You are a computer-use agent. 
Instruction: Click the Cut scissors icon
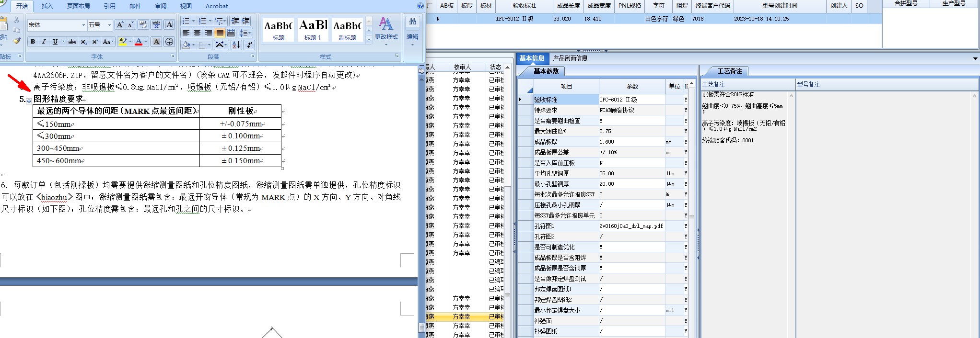click(17, 21)
